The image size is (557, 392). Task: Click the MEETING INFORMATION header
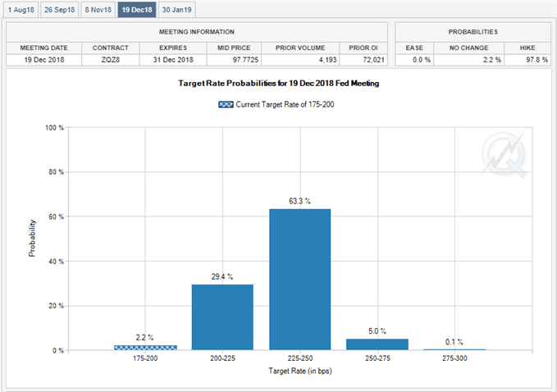(x=196, y=32)
